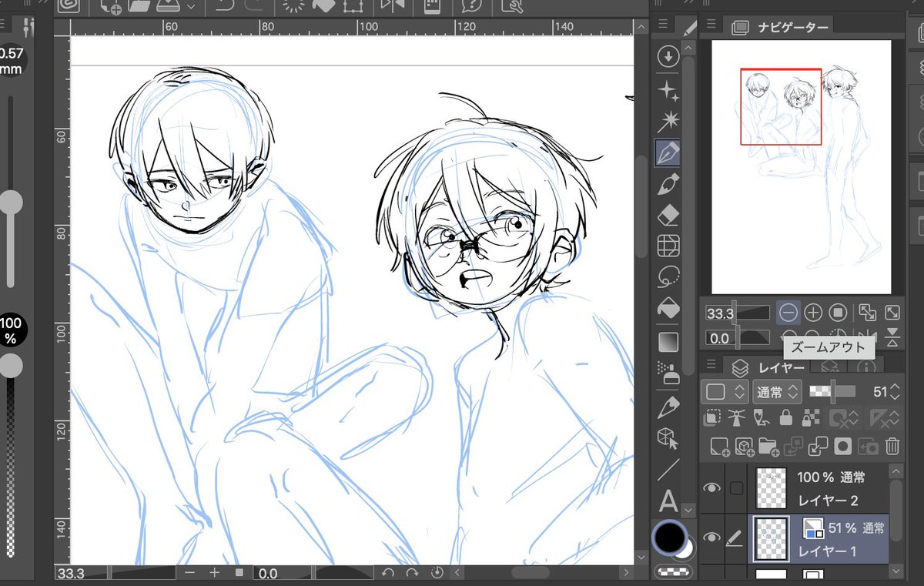The image size is (924, 586).
Task: Click the flip horizontal mirror icon
Action: [393, 6]
